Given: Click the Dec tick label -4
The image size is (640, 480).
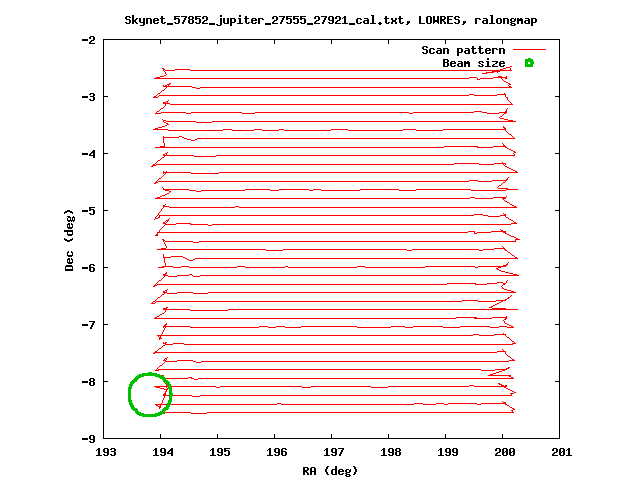Looking at the screenshot, I should [x=89, y=154].
